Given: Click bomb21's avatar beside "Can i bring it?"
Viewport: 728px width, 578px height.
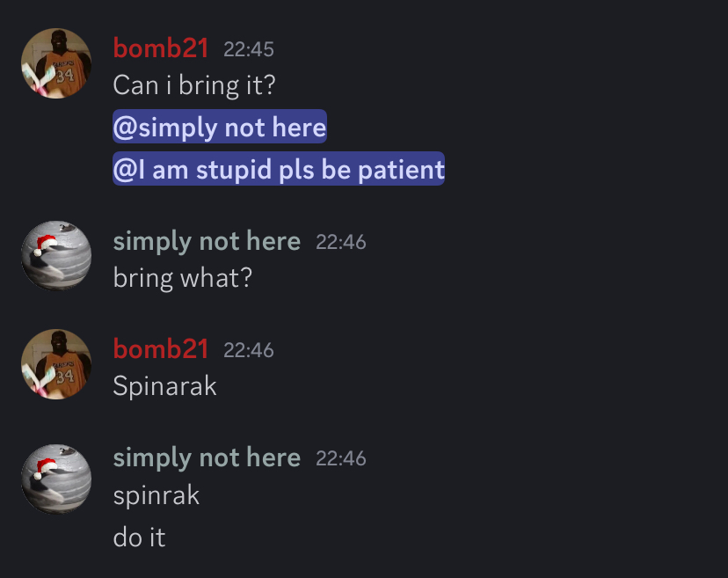Looking at the screenshot, I should [x=56, y=63].
